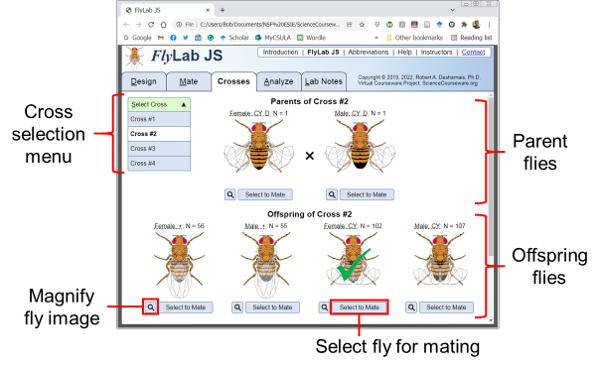Switch to the Design tab

pyautogui.click(x=144, y=82)
